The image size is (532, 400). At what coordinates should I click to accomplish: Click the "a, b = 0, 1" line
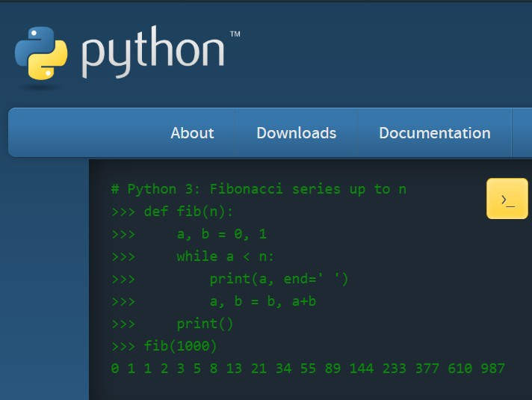(x=221, y=234)
